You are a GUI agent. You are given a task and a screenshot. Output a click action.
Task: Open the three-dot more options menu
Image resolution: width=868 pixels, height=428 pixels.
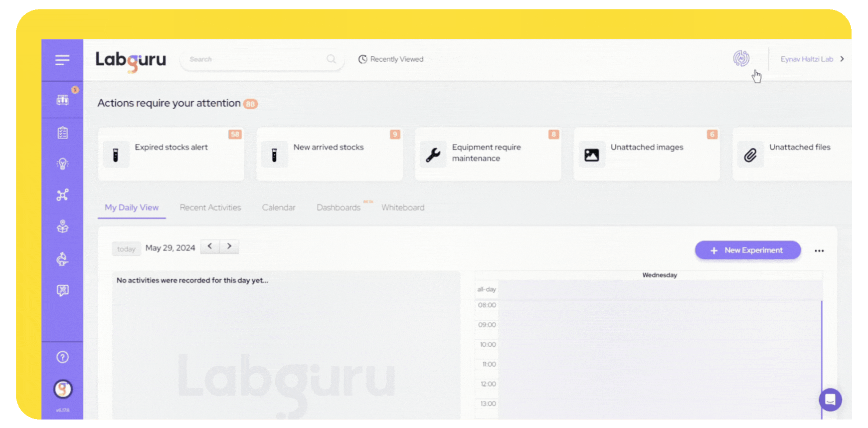click(x=819, y=250)
